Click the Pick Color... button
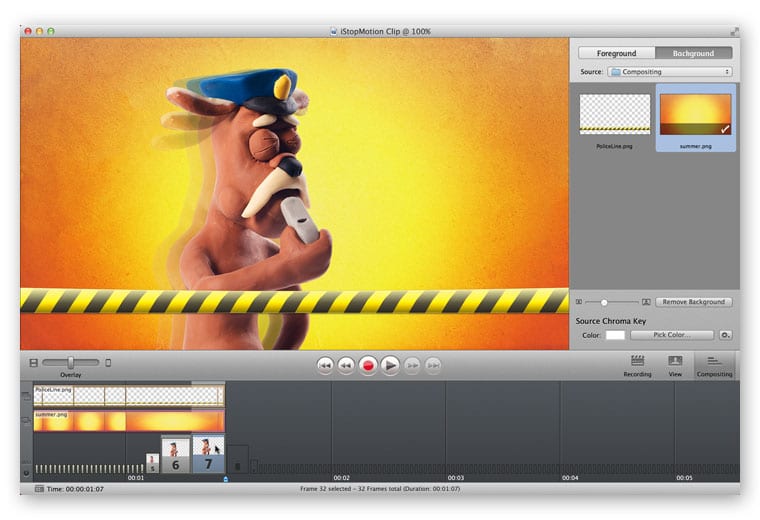 (672, 335)
